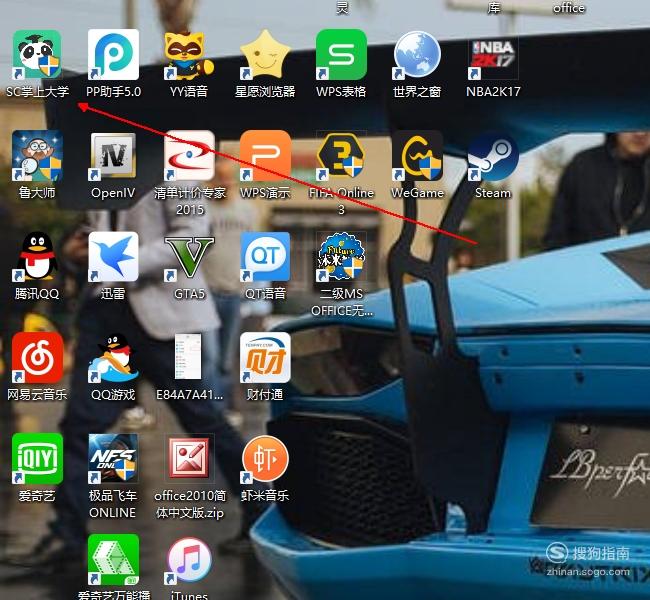Open iTunes music icon
650x600 pixels.
pyautogui.click(x=189, y=561)
